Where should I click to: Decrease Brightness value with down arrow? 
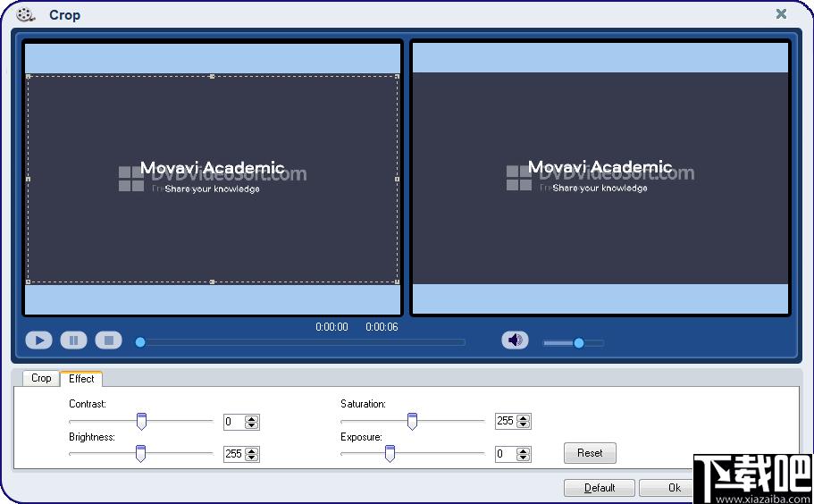coord(252,458)
